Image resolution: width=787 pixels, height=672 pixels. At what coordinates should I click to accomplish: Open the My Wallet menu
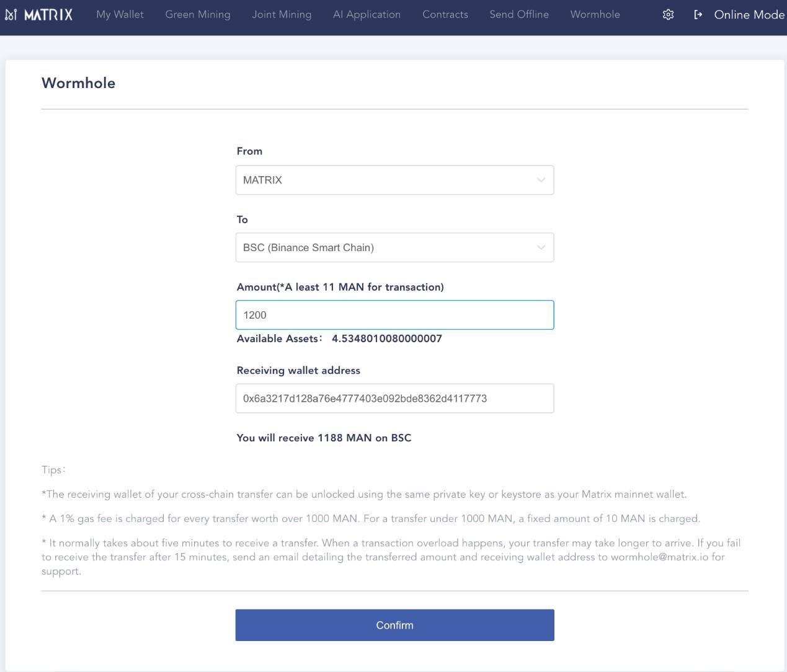click(120, 14)
